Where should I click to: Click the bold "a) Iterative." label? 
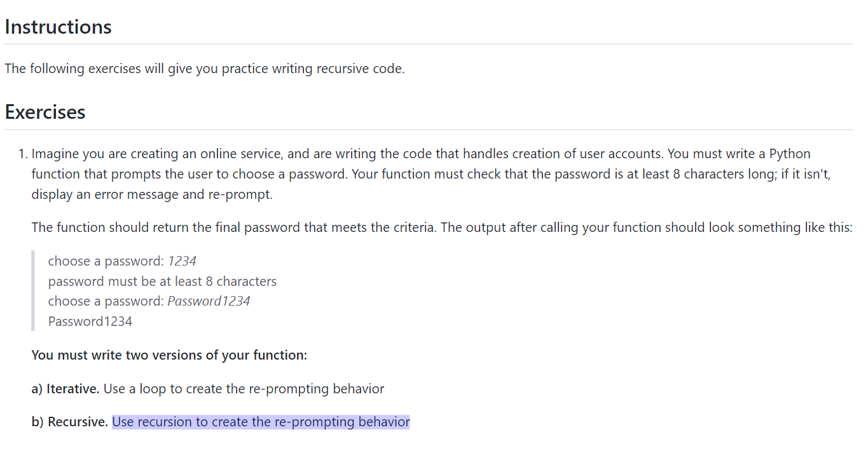[x=65, y=388]
